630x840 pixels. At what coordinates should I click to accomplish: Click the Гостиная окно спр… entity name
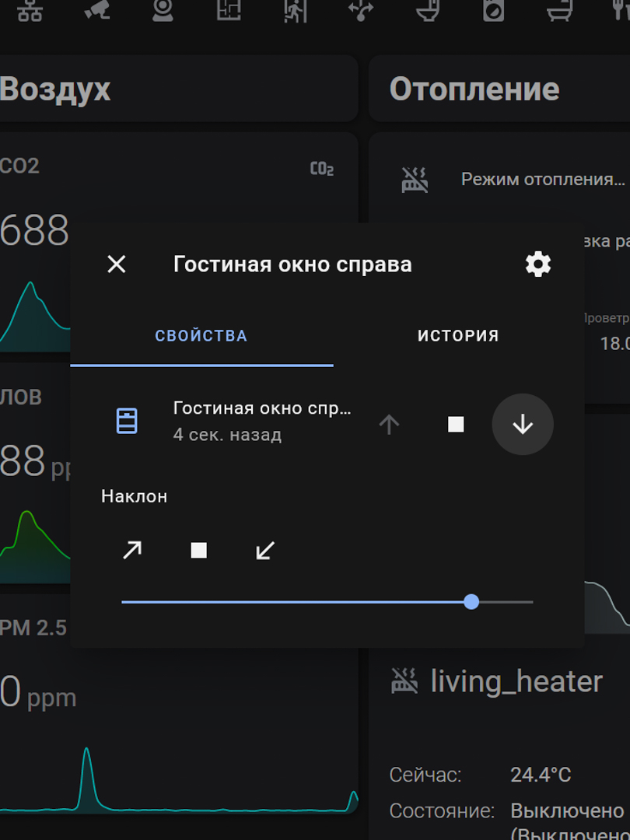tap(263, 408)
